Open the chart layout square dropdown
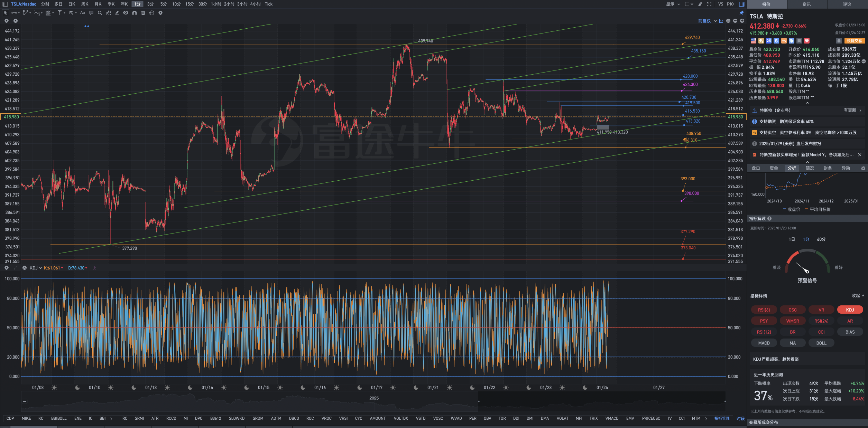The image size is (868, 428). 689,4
